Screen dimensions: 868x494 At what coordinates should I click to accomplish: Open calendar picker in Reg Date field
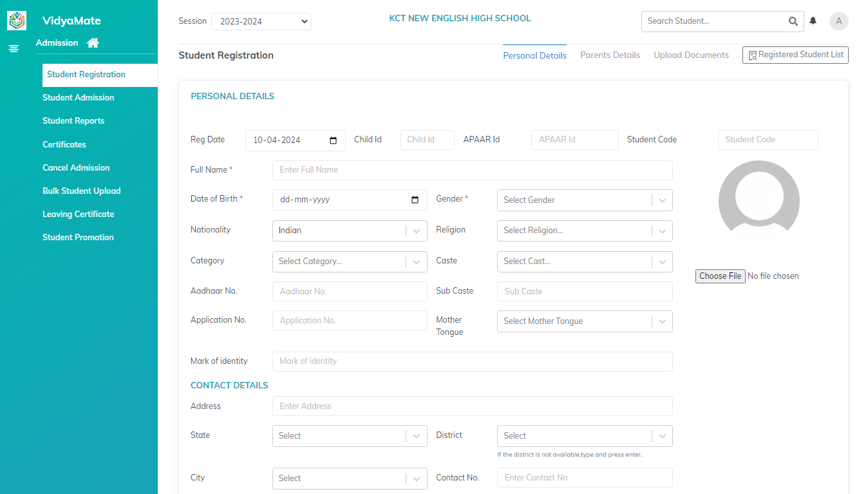pos(333,140)
